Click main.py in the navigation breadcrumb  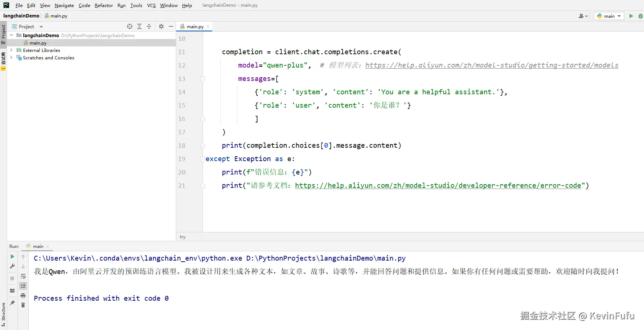[56, 16]
